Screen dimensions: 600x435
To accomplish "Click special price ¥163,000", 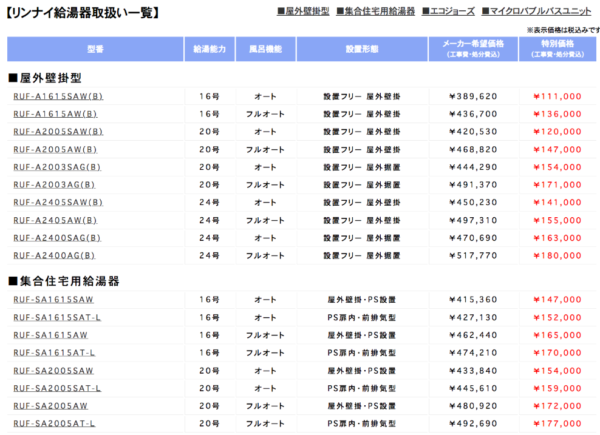I will point(558,238).
